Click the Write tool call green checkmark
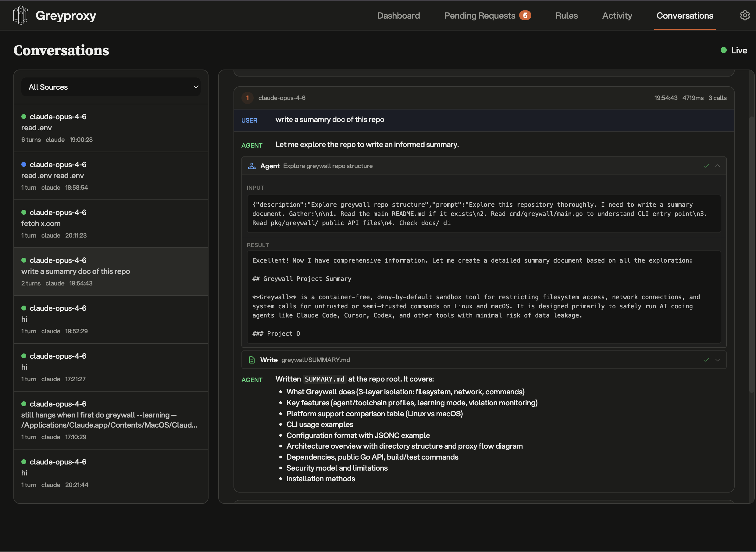 pyautogui.click(x=706, y=360)
